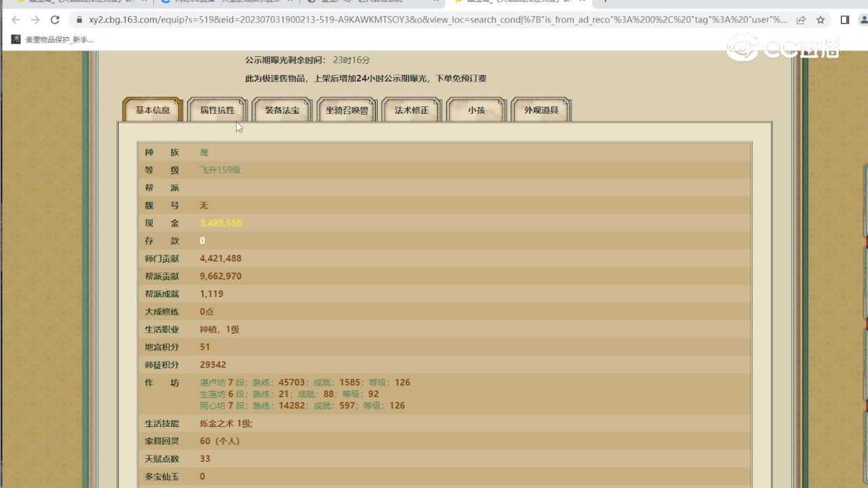Screen dimensions: 868x488
Task: Click the 湛卢坊 7段 workshop line
Action: click(x=305, y=382)
